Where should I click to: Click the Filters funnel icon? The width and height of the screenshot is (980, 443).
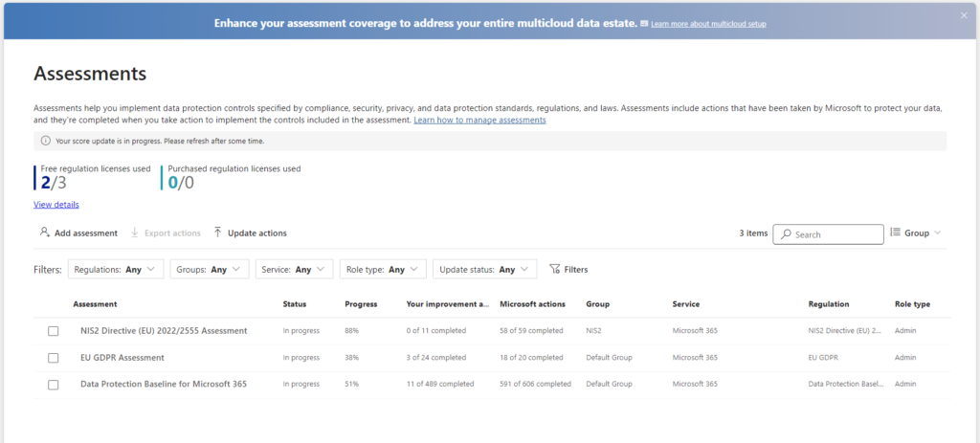pos(554,270)
